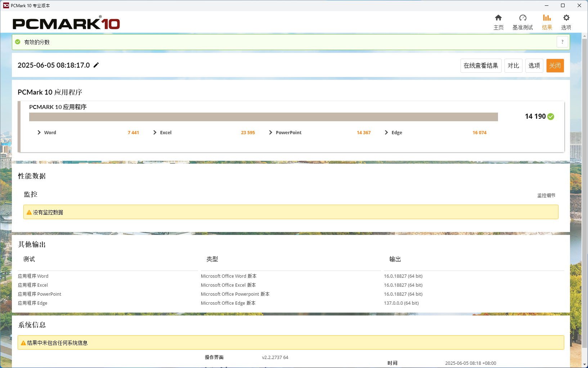The width and height of the screenshot is (588, 368).
Task: Click the green valid score checkmark by 14 190
Action: 551,117
